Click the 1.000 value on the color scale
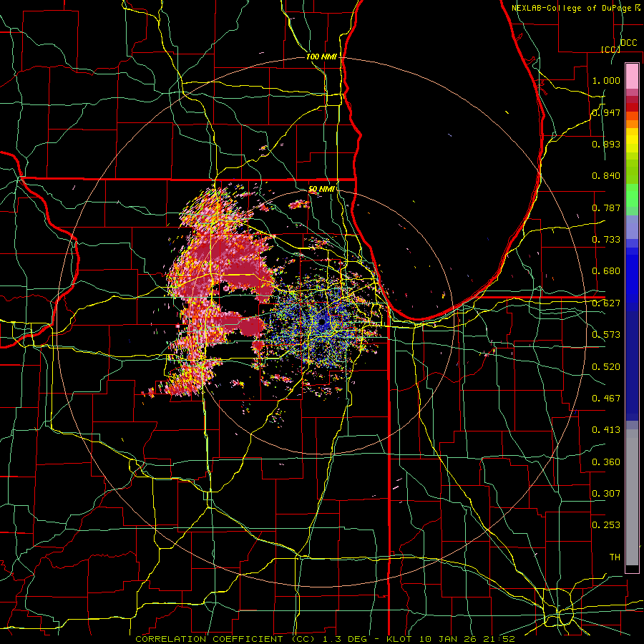 [606, 80]
